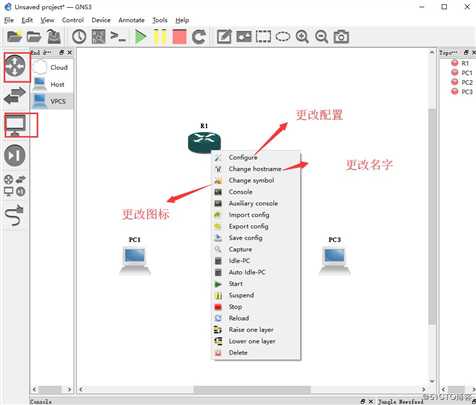476x405 pixels.
Task: Select Capture in context menu
Action: click(256, 249)
